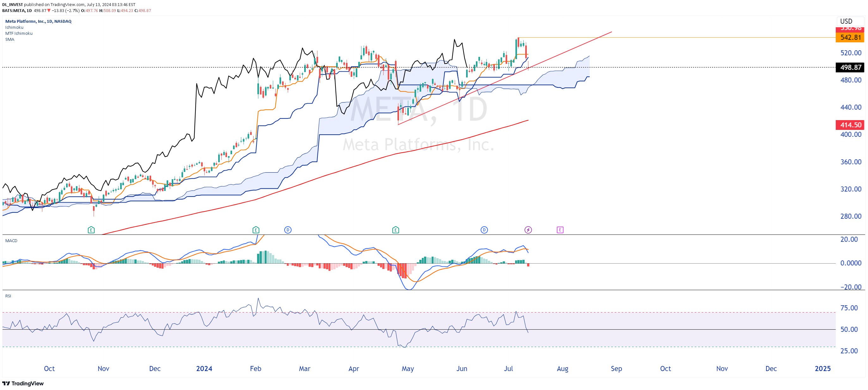Click the 480.00 price axis value
This screenshot has height=390, width=868.
coord(851,80)
